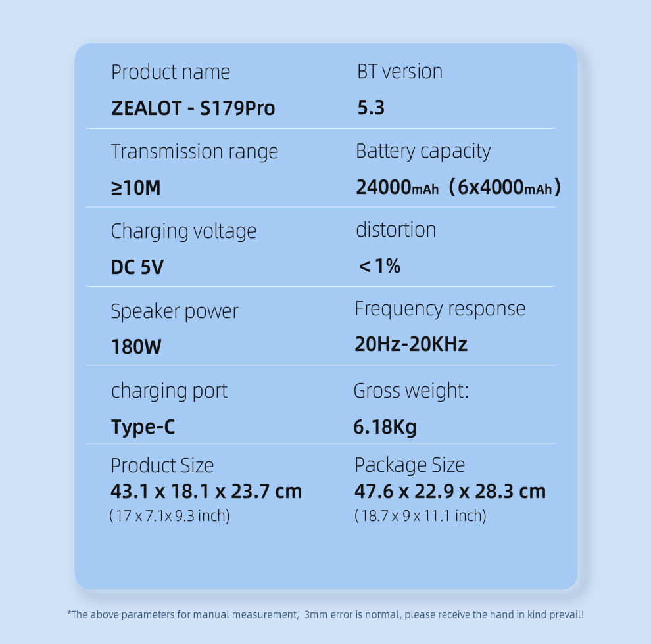651x644 pixels.
Task: Select the ZEALOT - S179Pro text
Action: coord(193,108)
